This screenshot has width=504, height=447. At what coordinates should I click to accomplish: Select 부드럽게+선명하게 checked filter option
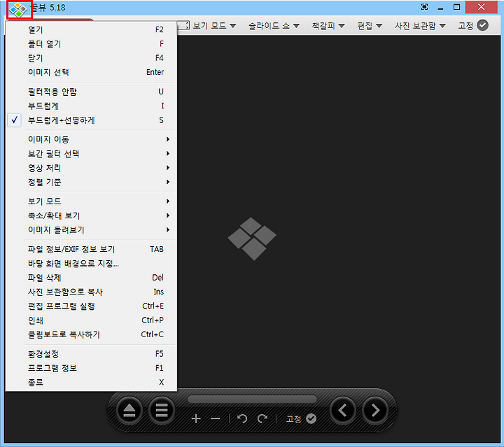coord(91,120)
